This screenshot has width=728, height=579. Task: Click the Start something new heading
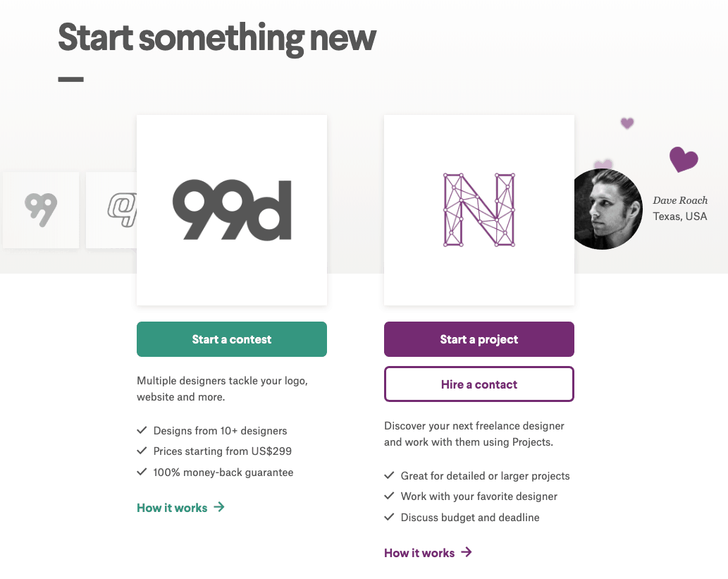[217, 37]
